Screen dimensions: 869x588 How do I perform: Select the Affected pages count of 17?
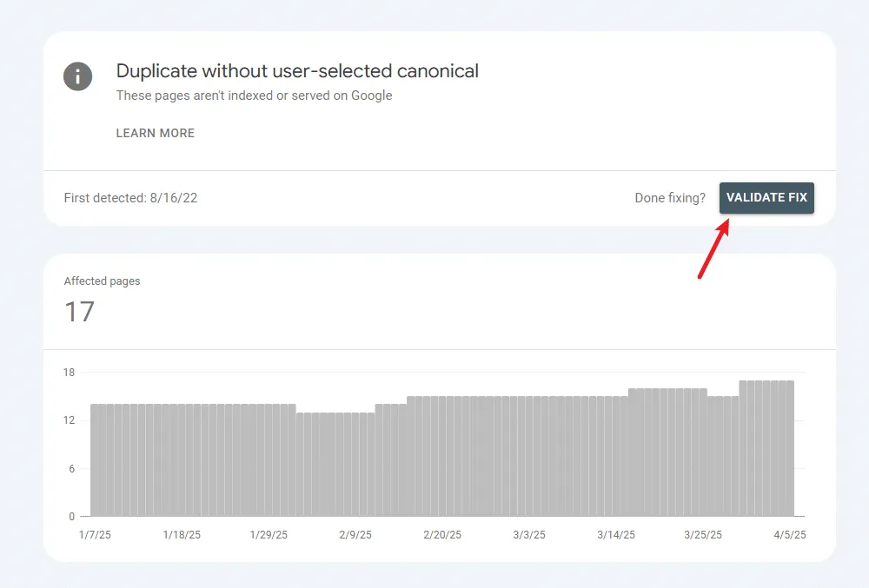[79, 312]
